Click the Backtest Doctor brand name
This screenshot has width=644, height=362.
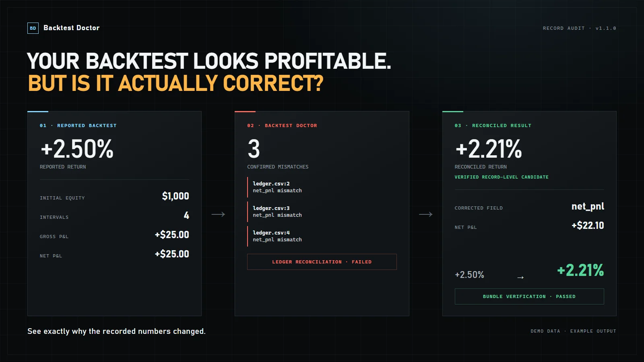[x=72, y=28]
